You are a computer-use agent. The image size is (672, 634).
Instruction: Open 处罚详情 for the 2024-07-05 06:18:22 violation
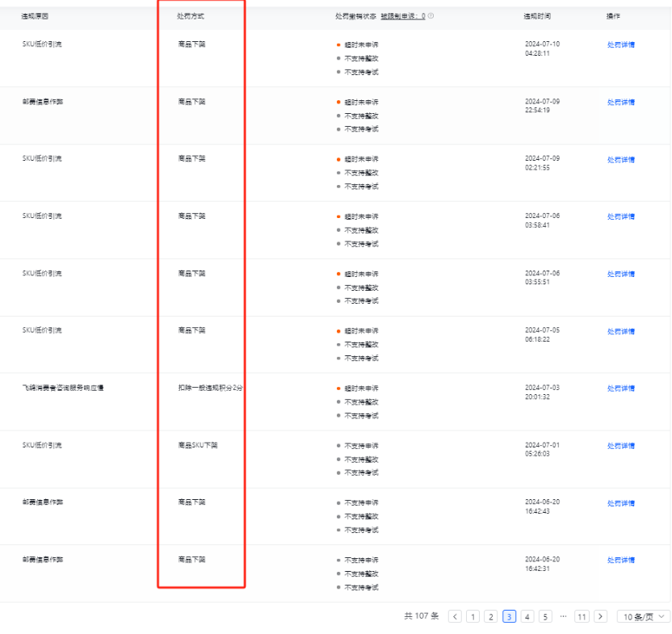point(621,331)
